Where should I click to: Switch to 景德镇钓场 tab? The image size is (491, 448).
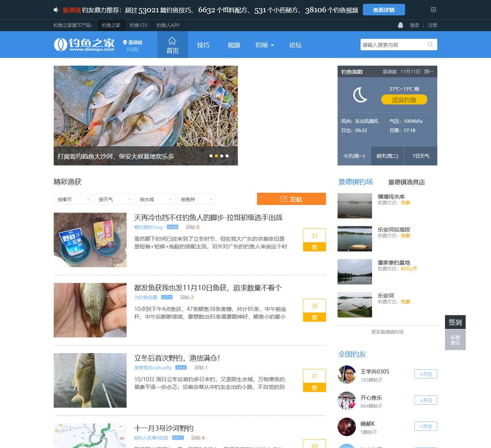coord(356,182)
